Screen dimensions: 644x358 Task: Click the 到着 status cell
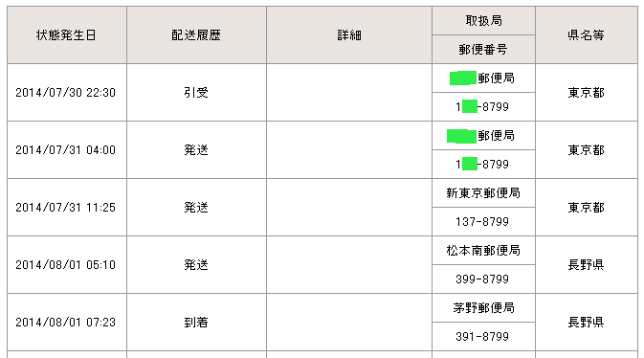(x=196, y=323)
